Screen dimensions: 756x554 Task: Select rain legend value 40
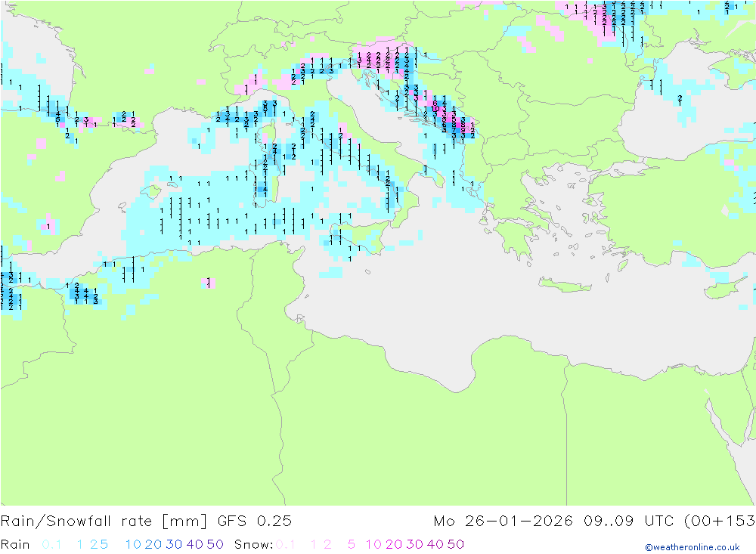(195, 544)
